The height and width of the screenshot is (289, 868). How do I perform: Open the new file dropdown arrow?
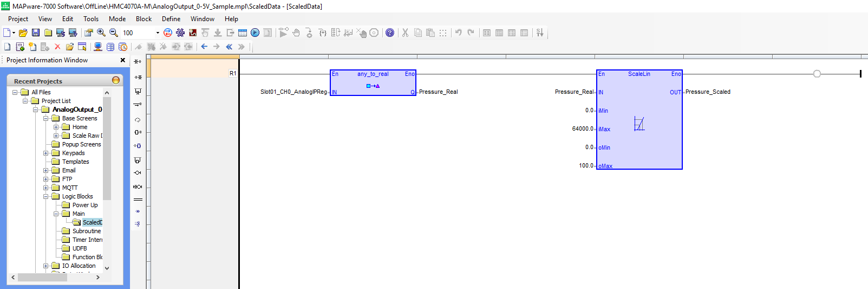tap(14, 33)
